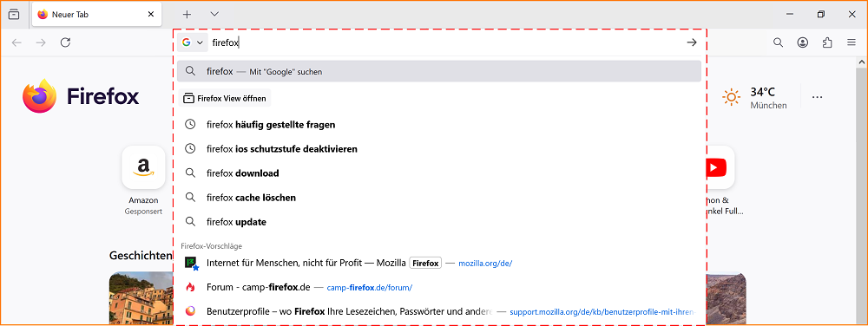The height and width of the screenshot is (326, 868).
Task: Go forward with arrow button
Action: 41,42
